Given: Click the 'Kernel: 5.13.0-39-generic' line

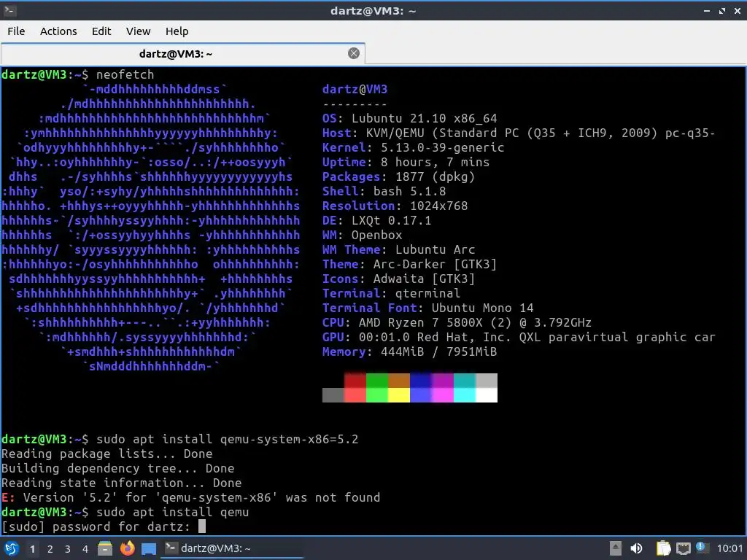Looking at the screenshot, I should click(413, 147).
